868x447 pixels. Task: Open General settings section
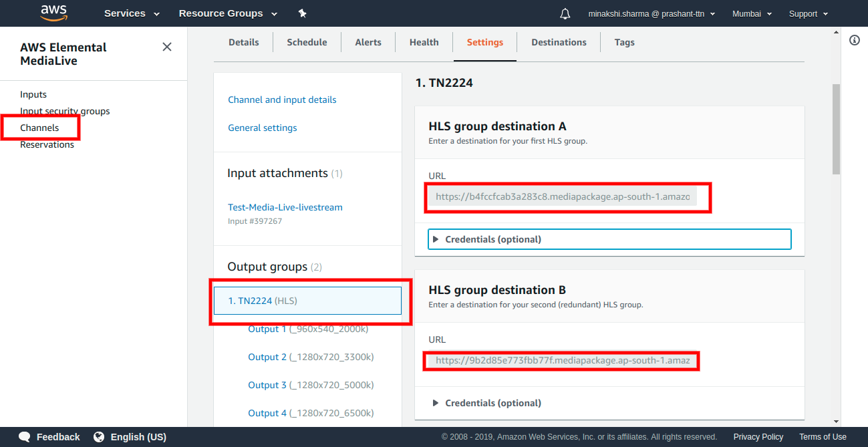tap(263, 128)
